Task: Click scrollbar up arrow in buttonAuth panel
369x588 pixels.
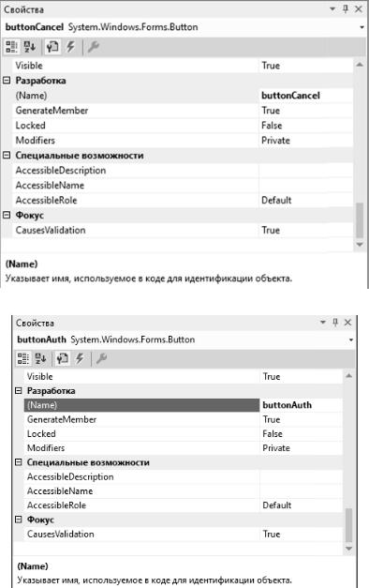Action: 348,376
